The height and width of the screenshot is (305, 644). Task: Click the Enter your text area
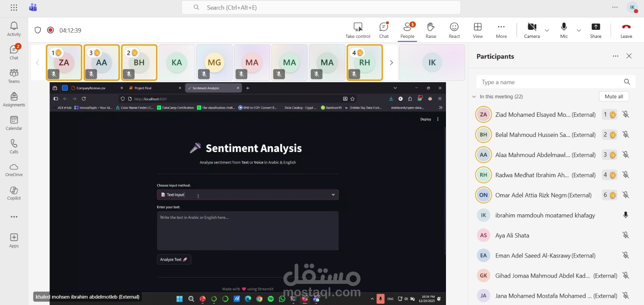[x=248, y=230]
